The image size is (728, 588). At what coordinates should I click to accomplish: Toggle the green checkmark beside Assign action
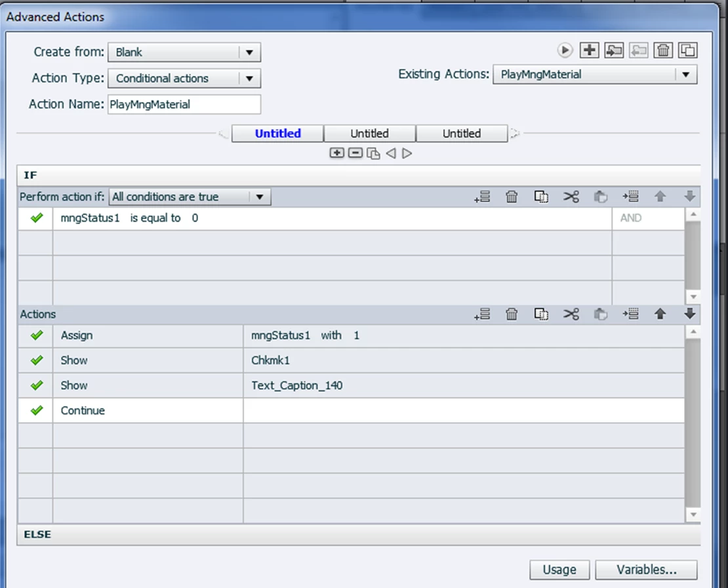pos(37,335)
